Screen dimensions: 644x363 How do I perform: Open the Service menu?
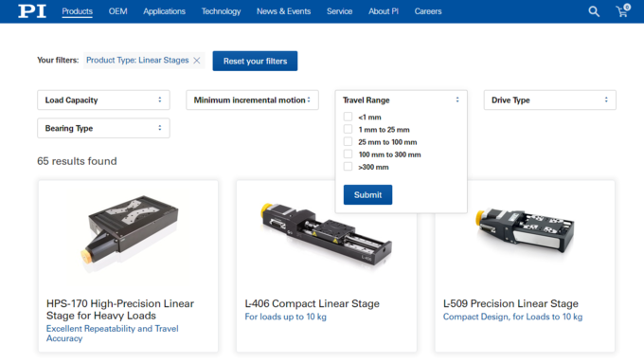tap(339, 11)
